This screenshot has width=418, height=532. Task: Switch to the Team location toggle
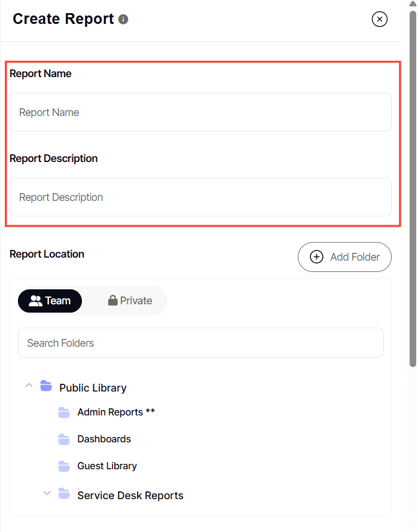50,301
